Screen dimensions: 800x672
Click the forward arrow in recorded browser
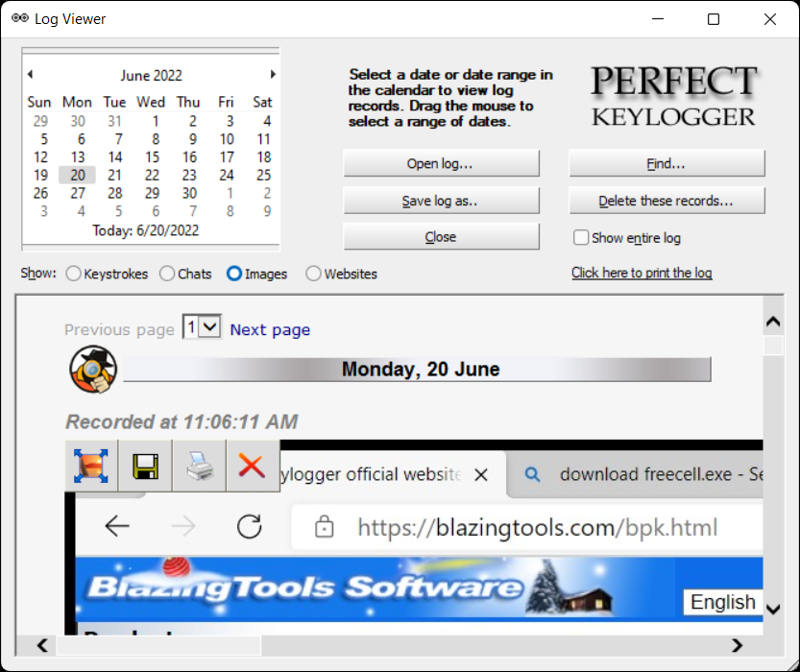(x=183, y=526)
